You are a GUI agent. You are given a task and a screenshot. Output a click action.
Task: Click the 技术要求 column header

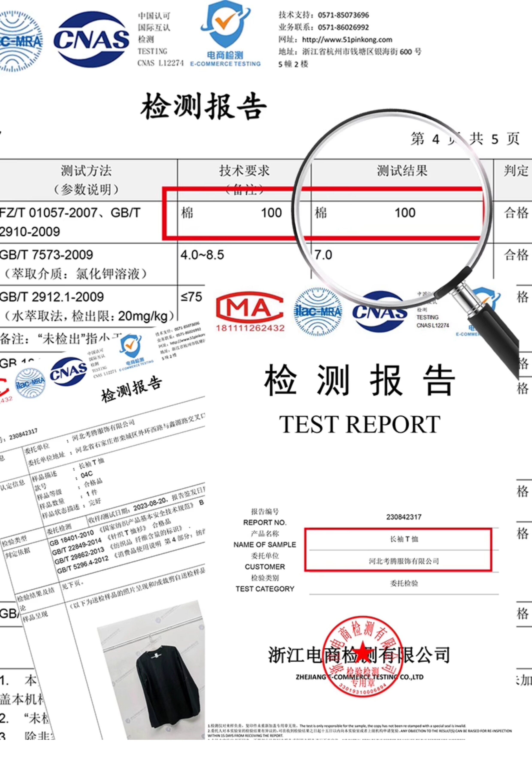244,171
